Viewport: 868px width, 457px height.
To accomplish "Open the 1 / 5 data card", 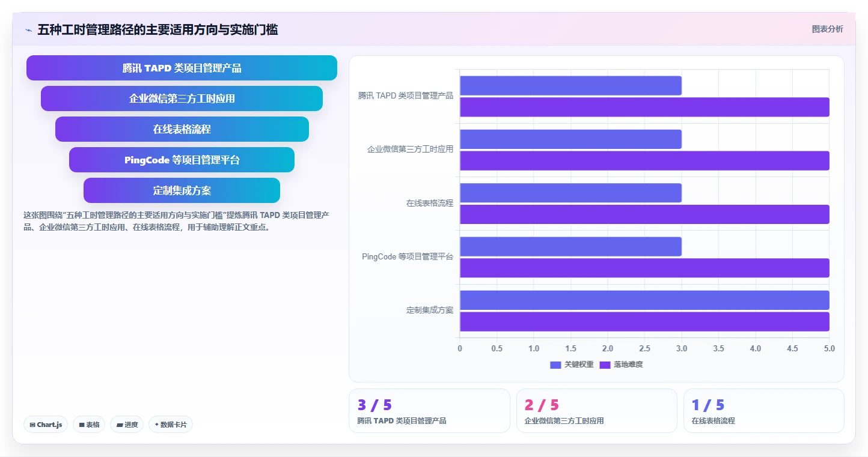I will 764,411.
